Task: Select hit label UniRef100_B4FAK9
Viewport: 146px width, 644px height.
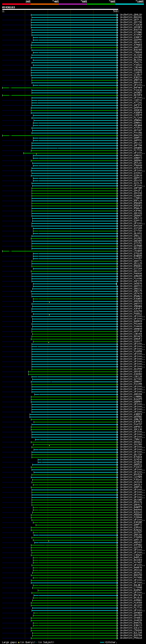Action: coord(131,88)
